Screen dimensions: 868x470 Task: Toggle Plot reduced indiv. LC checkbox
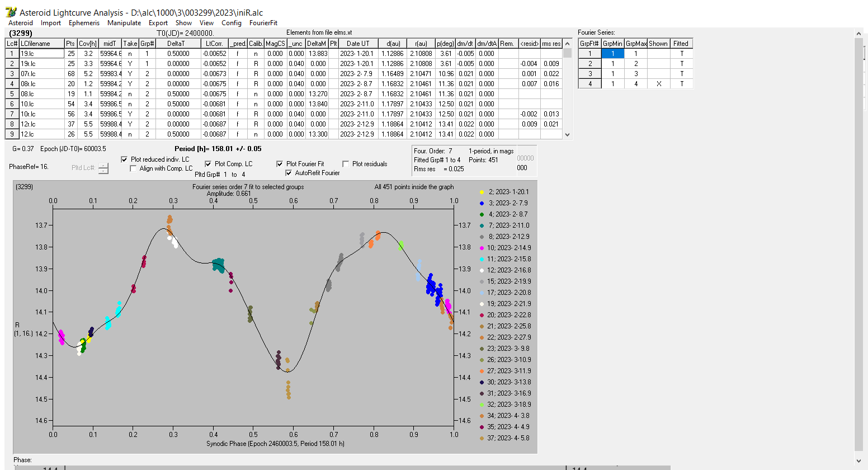(x=124, y=159)
